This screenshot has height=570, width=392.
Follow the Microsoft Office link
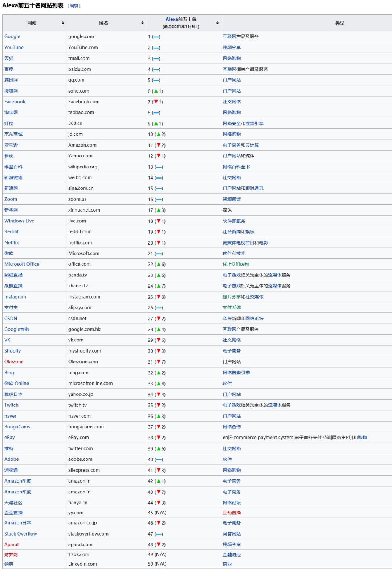pyautogui.click(x=22, y=264)
